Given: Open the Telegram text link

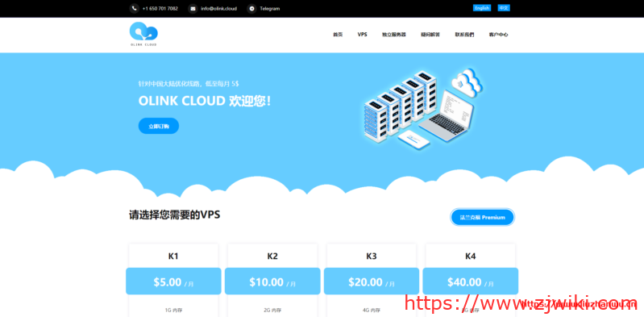Looking at the screenshot, I should [x=270, y=8].
